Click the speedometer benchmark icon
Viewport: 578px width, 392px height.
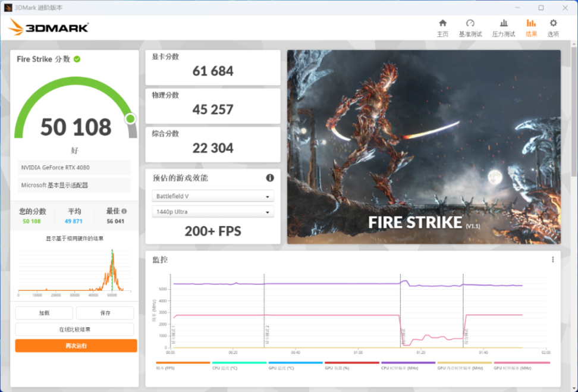470,23
